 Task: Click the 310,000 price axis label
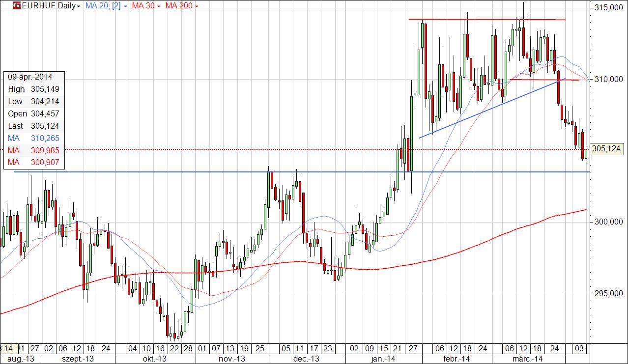(609, 79)
